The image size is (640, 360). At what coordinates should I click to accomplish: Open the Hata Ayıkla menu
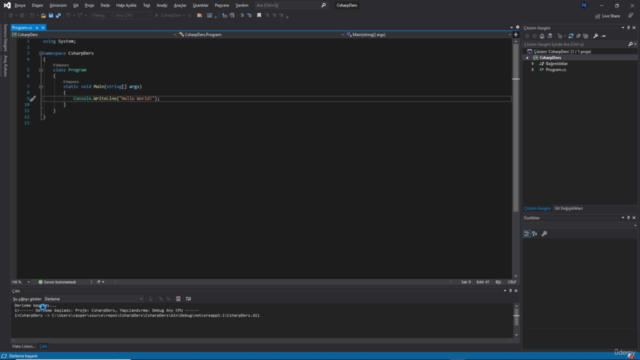pyautogui.click(x=126, y=5)
